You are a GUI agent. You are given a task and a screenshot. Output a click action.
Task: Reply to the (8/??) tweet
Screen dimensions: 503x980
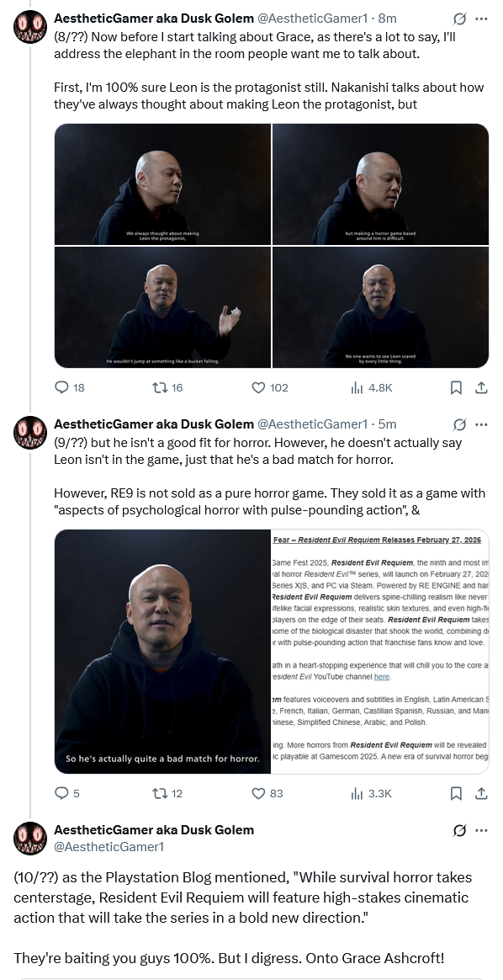click(x=69, y=387)
